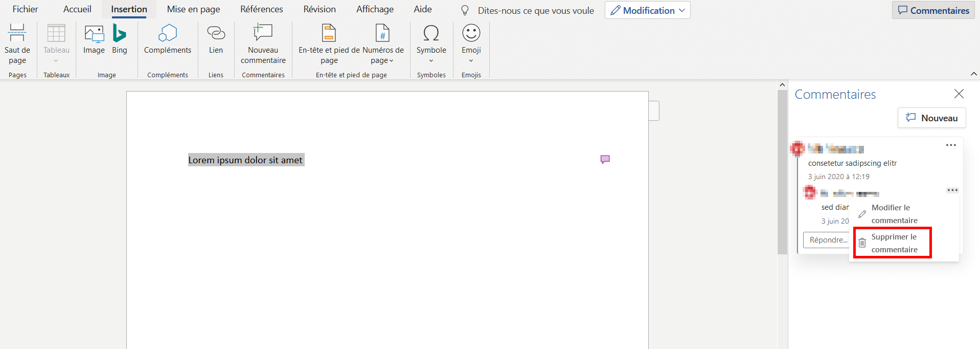Open the Fichier tab
This screenshot has height=349, width=980.
tap(25, 9)
